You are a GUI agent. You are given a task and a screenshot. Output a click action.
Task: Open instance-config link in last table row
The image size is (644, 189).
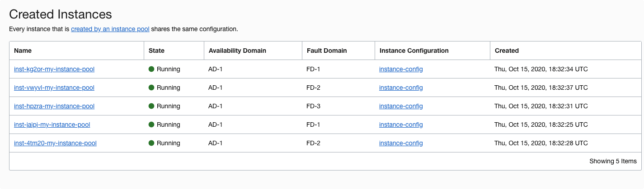point(401,143)
